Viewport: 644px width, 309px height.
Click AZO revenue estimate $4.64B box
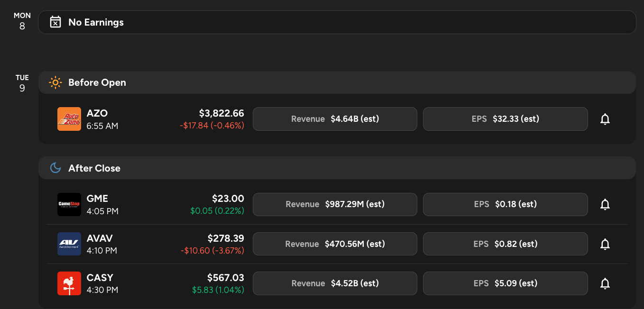pyautogui.click(x=335, y=119)
